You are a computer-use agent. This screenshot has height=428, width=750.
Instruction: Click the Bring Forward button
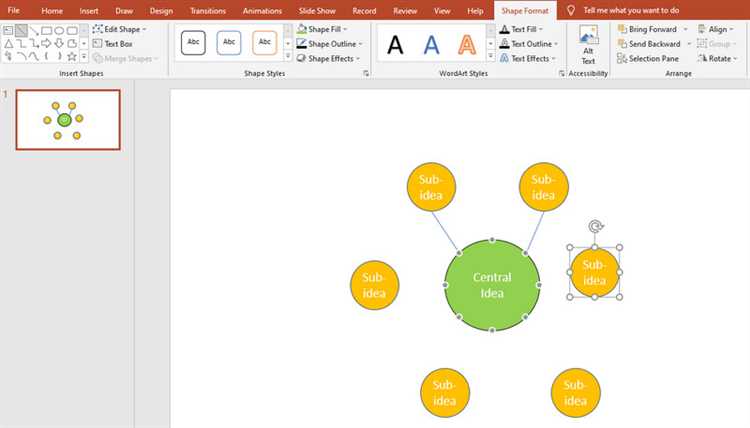(x=652, y=29)
